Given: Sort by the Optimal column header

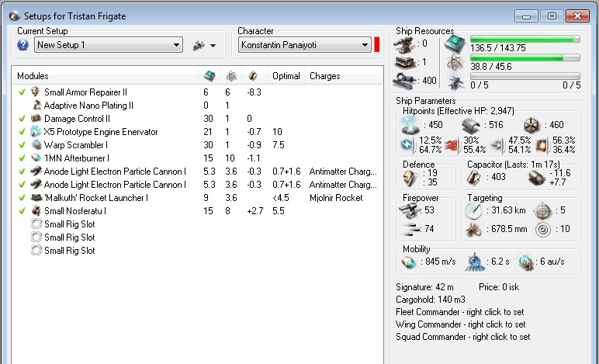Looking at the screenshot, I should 286,76.
